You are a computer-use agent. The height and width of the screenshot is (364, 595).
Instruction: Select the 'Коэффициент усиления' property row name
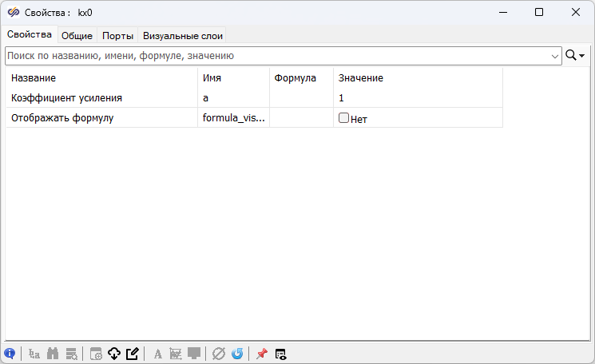(67, 97)
